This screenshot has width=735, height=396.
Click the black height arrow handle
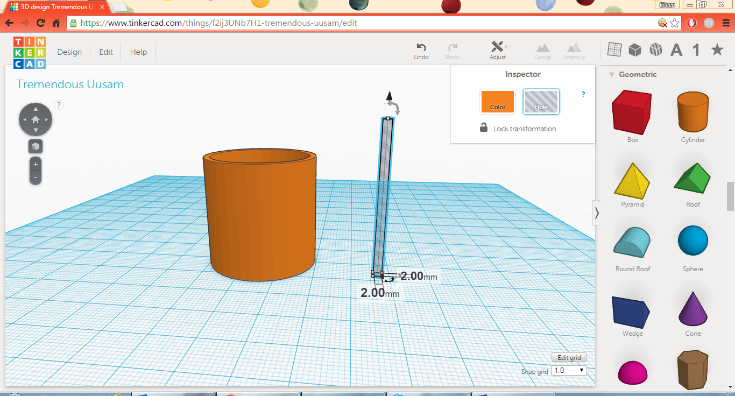[x=389, y=96]
